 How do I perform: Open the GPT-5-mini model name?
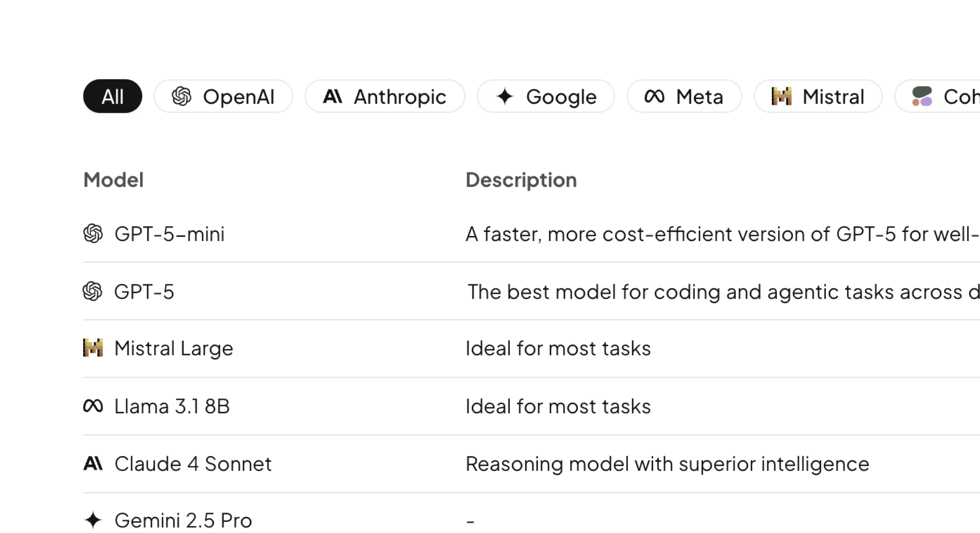coord(169,234)
